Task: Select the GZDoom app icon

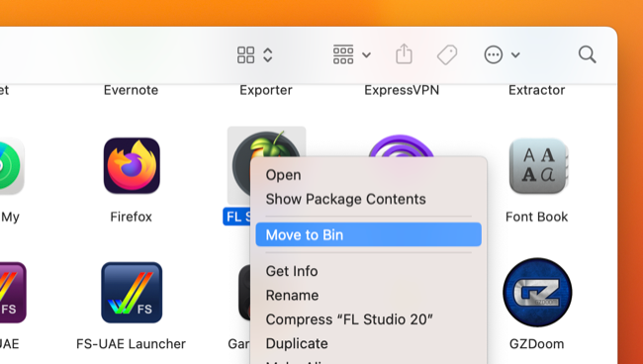Action: click(537, 292)
